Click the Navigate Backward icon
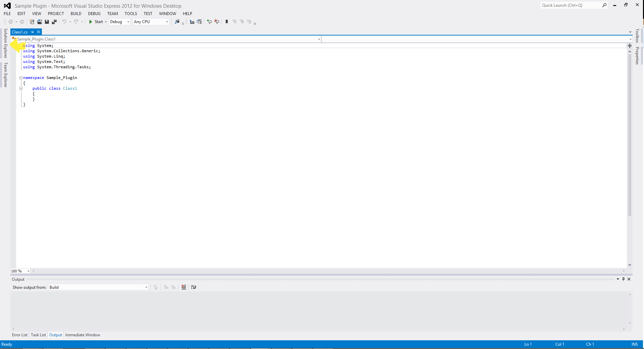The width and height of the screenshot is (644, 349). [11, 22]
